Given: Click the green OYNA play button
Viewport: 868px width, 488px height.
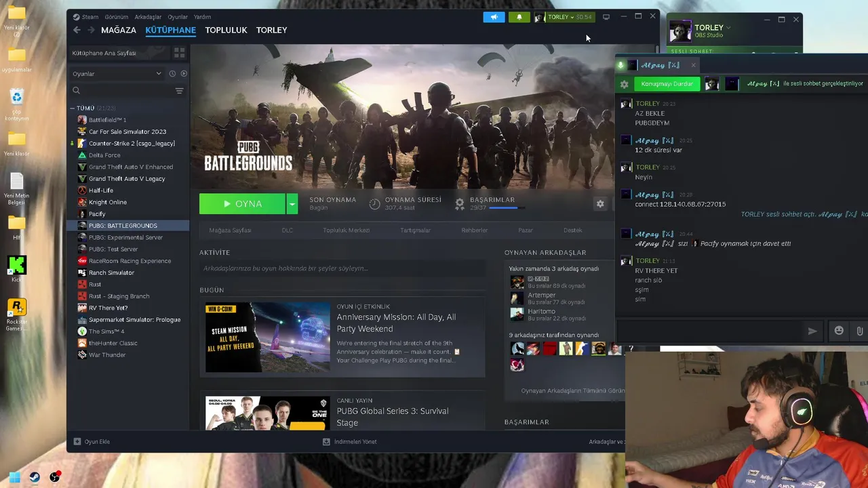Looking at the screenshot, I should (x=242, y=204).
